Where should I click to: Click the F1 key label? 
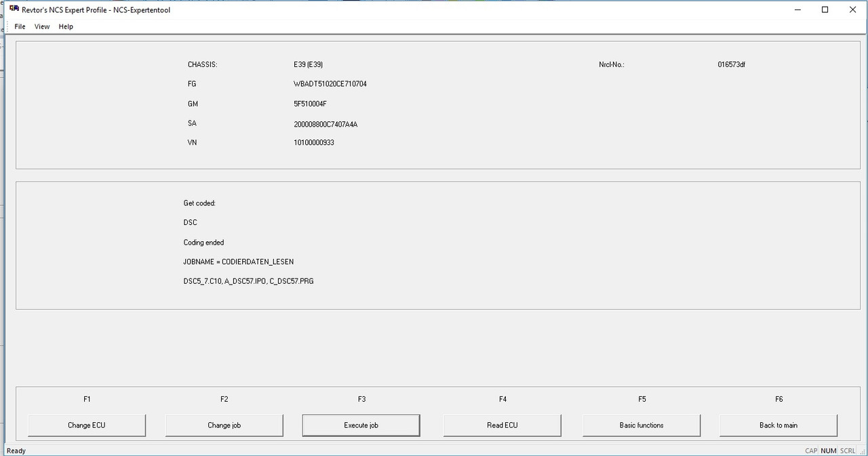tap(87, 399)
